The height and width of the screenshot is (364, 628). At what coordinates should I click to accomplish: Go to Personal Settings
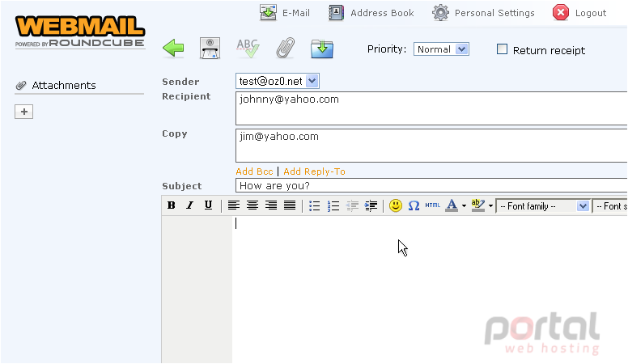click(x=483, y=13)
